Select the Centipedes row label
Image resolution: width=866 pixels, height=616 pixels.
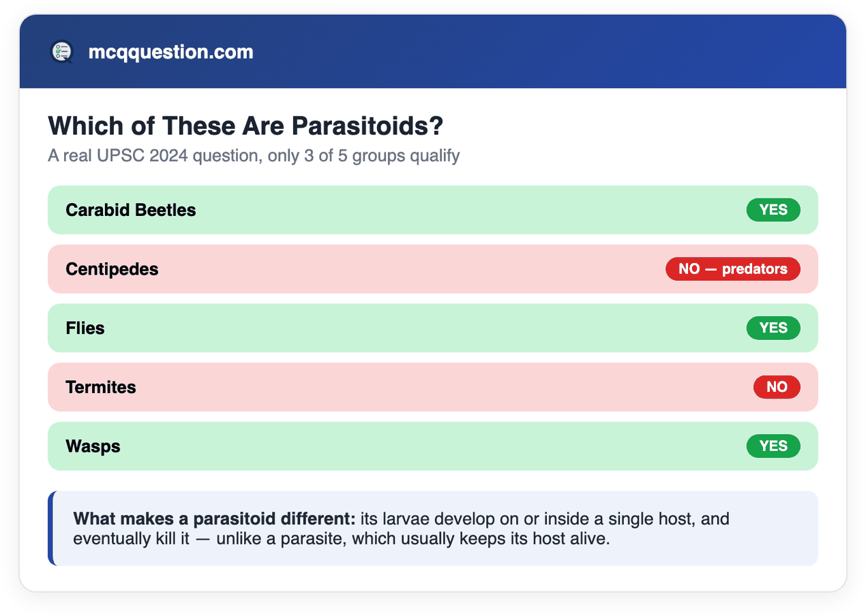(x=112, y=269)
